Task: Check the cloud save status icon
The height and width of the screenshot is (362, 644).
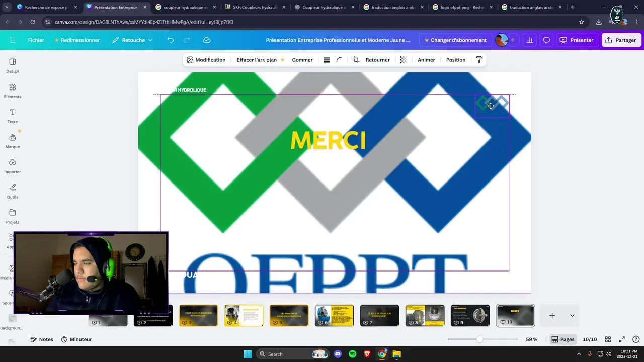Action: click(207, 40)
